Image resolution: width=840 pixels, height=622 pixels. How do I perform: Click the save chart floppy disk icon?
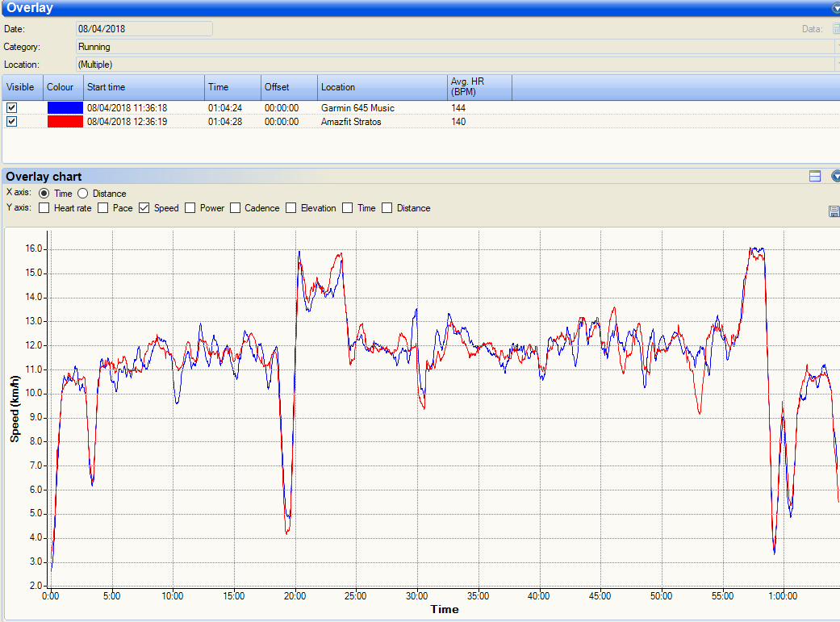point(834,211)
